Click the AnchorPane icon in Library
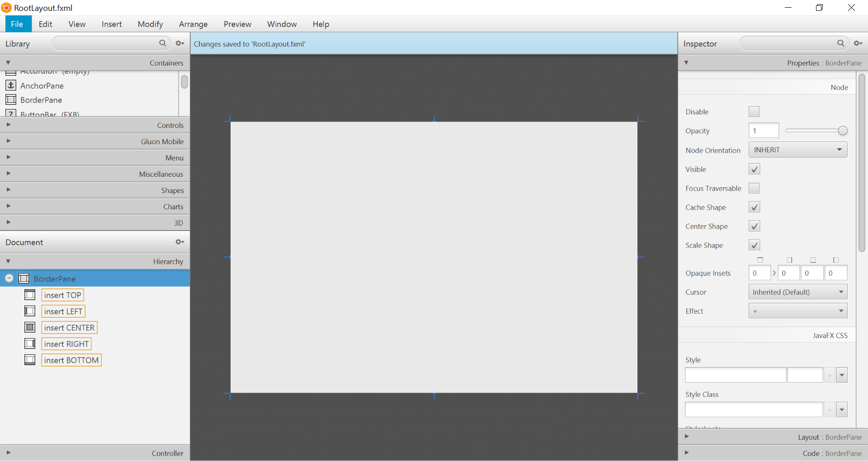Image resolution: width=868 pixels, height=461 pixels. (11, 85)
